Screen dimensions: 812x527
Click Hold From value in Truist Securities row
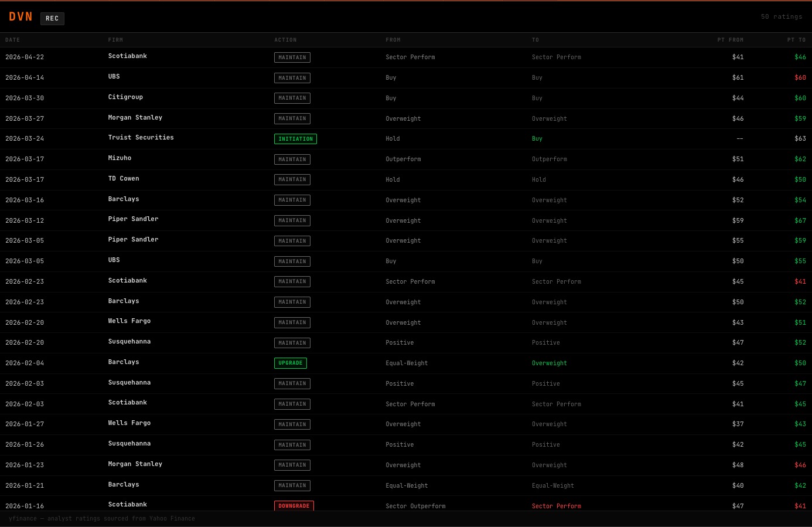click(x=393, y=139)
